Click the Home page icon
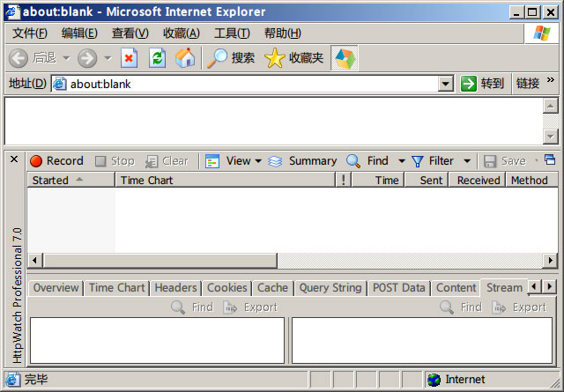564x392 pixels. [x=185, y=58]
